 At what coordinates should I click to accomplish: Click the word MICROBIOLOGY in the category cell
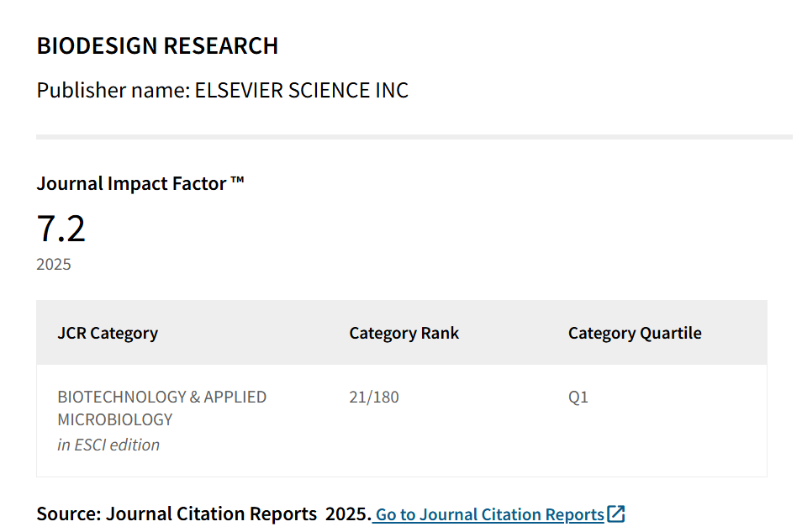coord(115,420)
